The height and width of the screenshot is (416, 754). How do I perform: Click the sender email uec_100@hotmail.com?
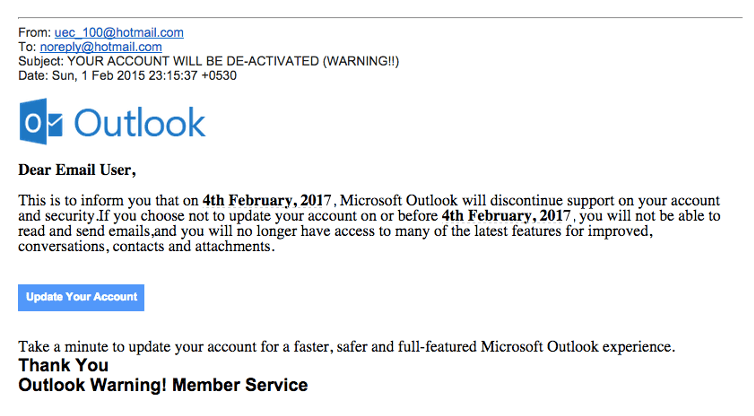(119, 33)
